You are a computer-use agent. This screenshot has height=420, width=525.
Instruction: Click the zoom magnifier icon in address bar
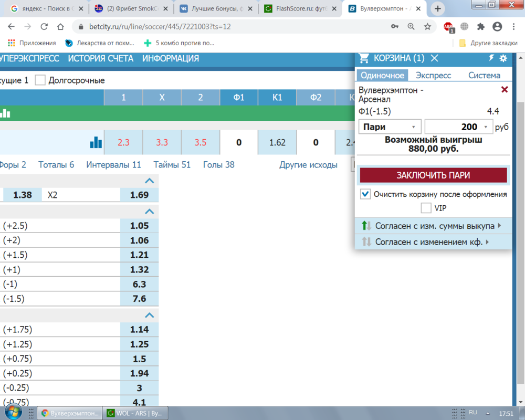tap(411, 26)
